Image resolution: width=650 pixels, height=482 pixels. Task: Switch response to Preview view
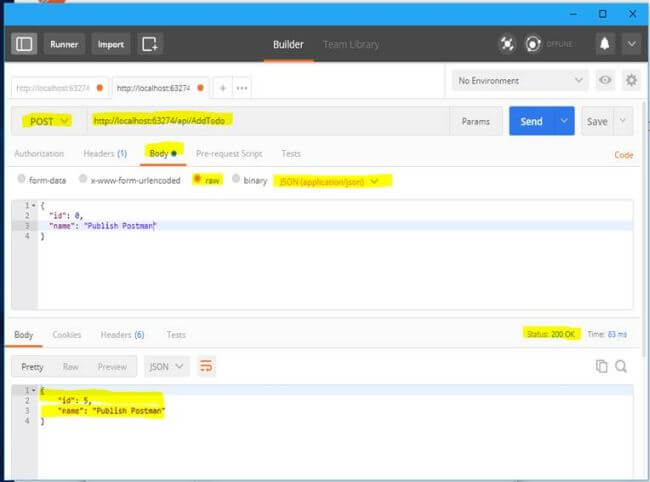(112, 366)
